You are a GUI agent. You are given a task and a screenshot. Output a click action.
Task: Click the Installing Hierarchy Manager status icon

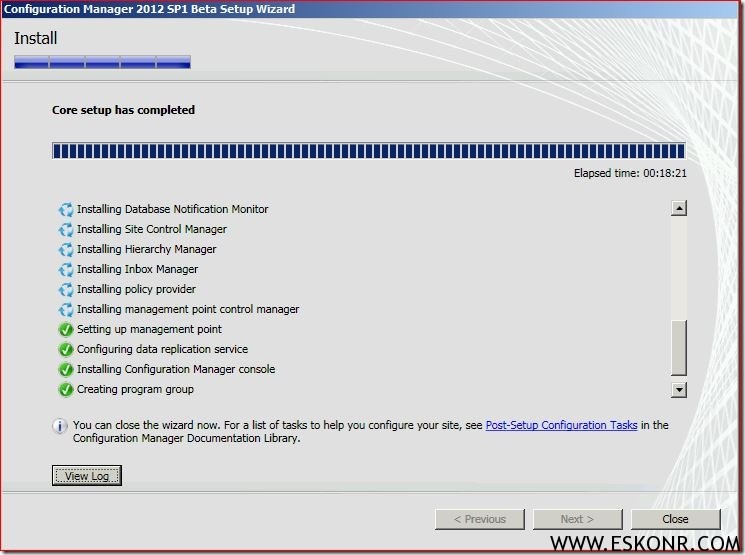point(66,249)
